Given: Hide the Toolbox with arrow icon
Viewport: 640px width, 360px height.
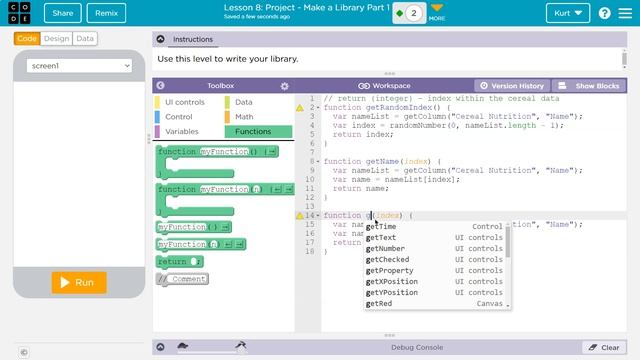Looking at the screenshot, I should [x=160, y=85].
